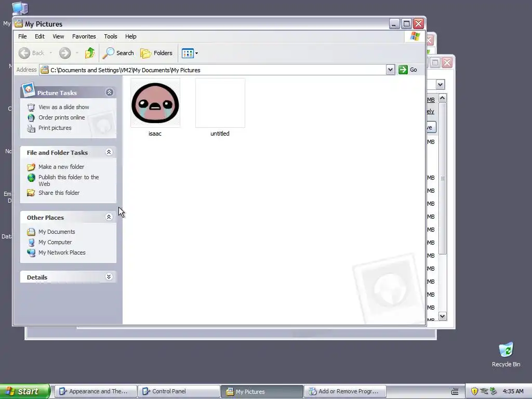This screenshot has height=399, width=532.
Task: Open the Edit menu
Action: click(39, 36)
